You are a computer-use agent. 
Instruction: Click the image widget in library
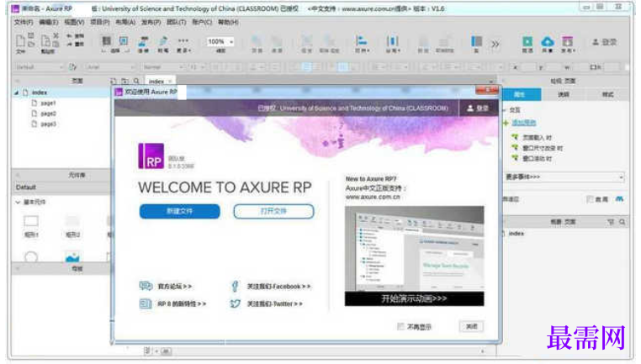[x=72, y=257]
